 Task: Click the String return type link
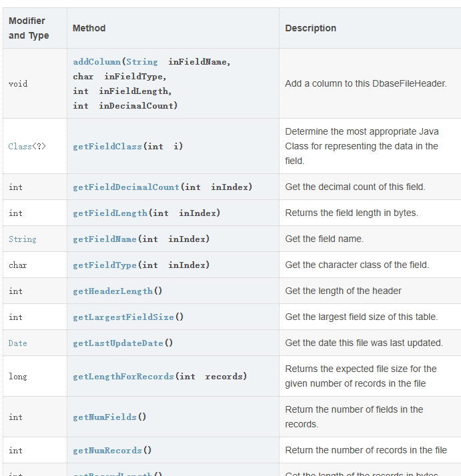(23, 239)
